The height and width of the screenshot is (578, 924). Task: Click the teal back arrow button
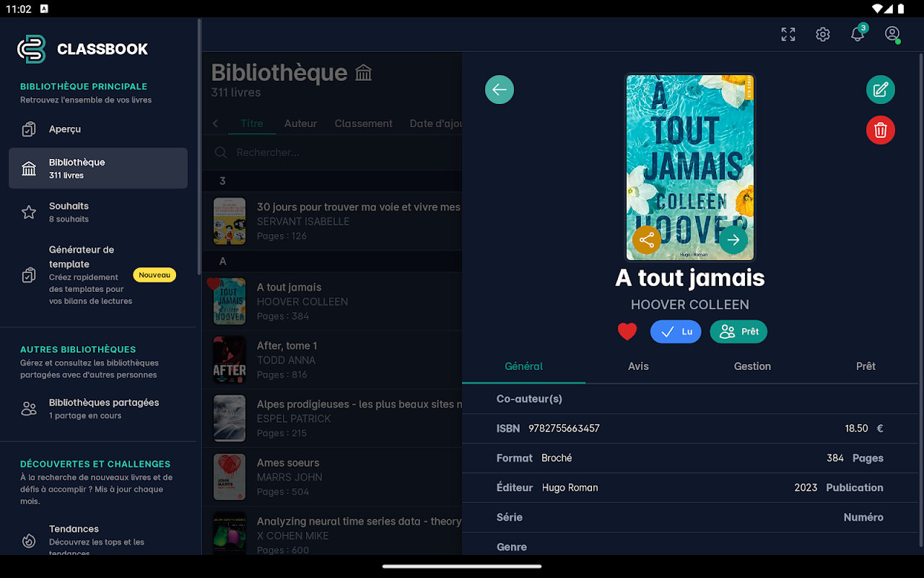[500, 90]
